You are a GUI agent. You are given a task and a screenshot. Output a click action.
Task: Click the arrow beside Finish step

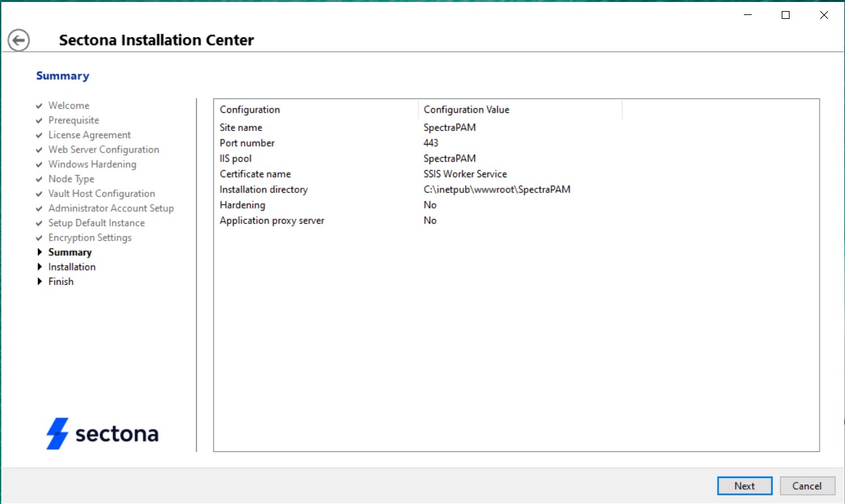click(40, 282)
